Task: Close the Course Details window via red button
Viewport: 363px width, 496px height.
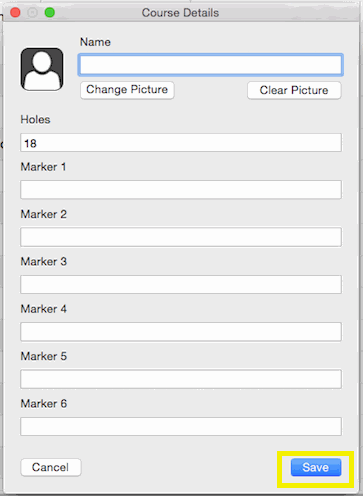Action: click(15, 13)
